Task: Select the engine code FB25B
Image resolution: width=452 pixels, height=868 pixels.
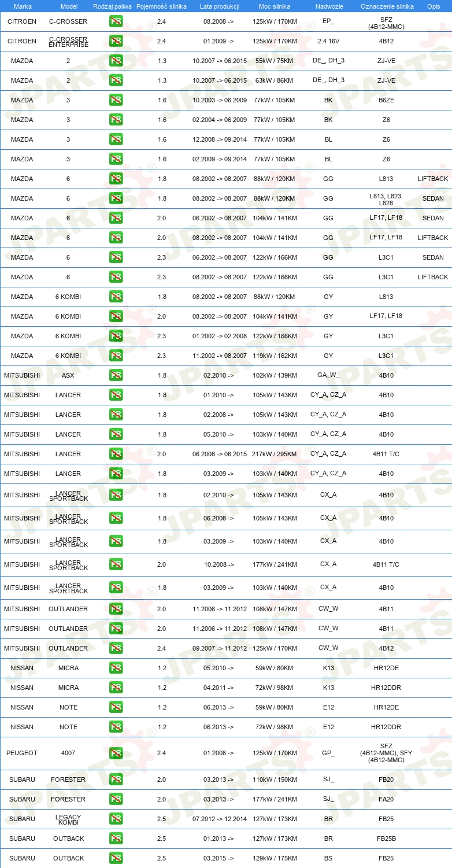Action: [x=386, y=839]
